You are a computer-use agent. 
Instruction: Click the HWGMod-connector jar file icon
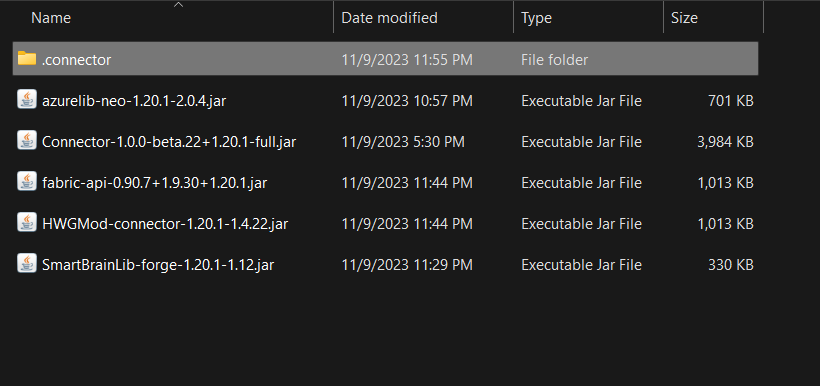click(27, 223)
